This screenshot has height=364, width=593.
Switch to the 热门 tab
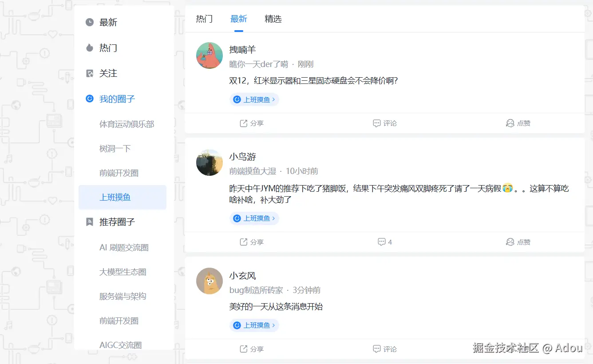(204, 19)
